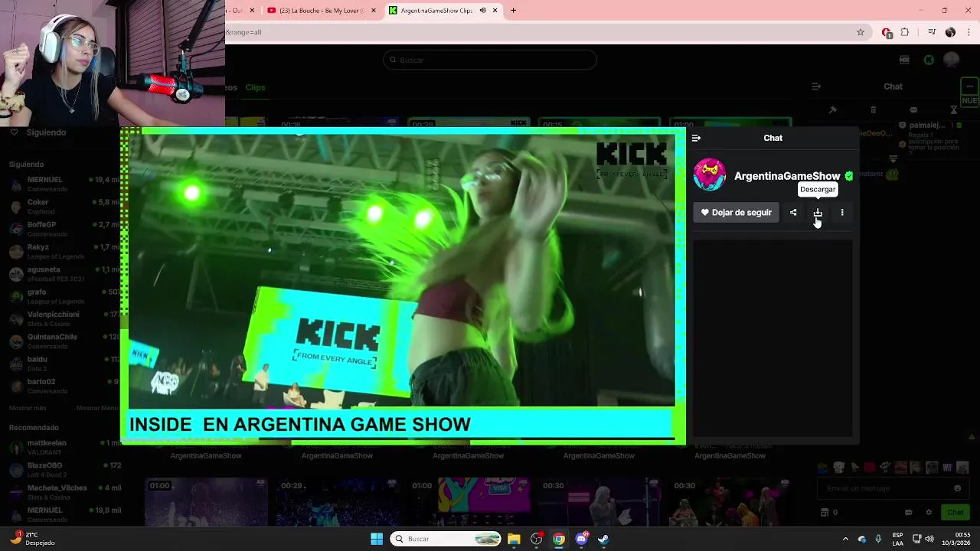Click taskbar Buscar search box
This screenshot has width=980, height=551.
446,539
